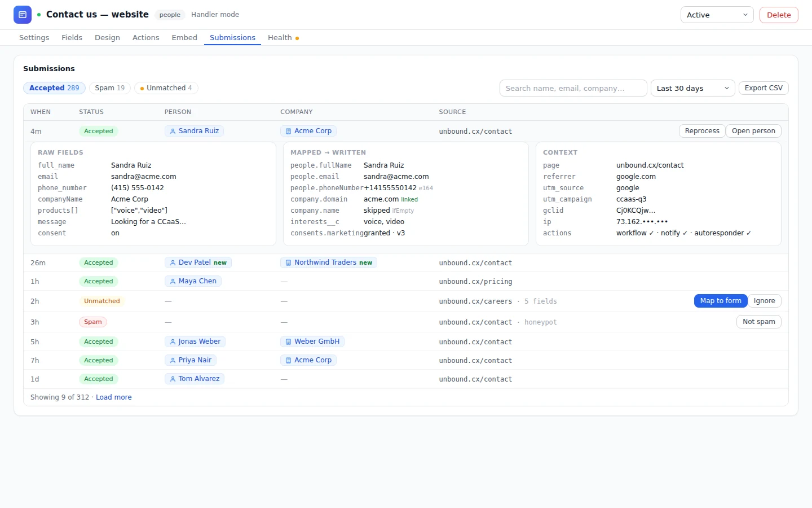Click the Spam status badge in 3h row
This screenshot has width=812, height=508.
click(93, 322)
